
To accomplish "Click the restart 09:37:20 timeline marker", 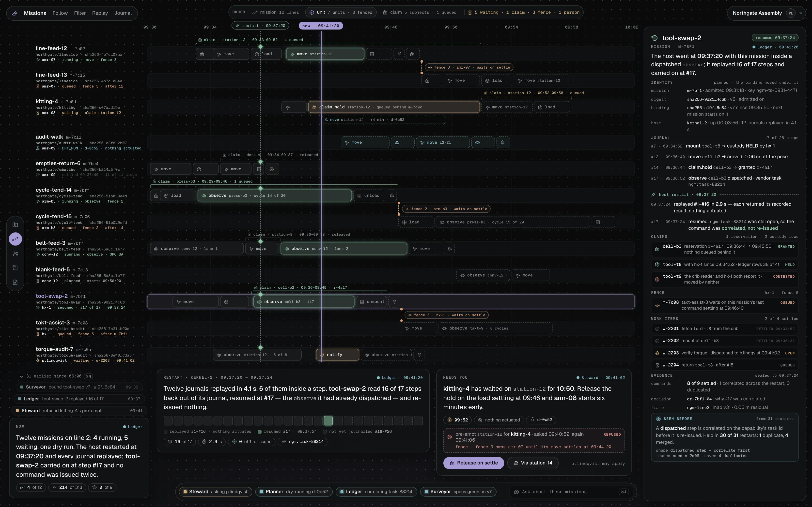I will click(x=260, y=26).
